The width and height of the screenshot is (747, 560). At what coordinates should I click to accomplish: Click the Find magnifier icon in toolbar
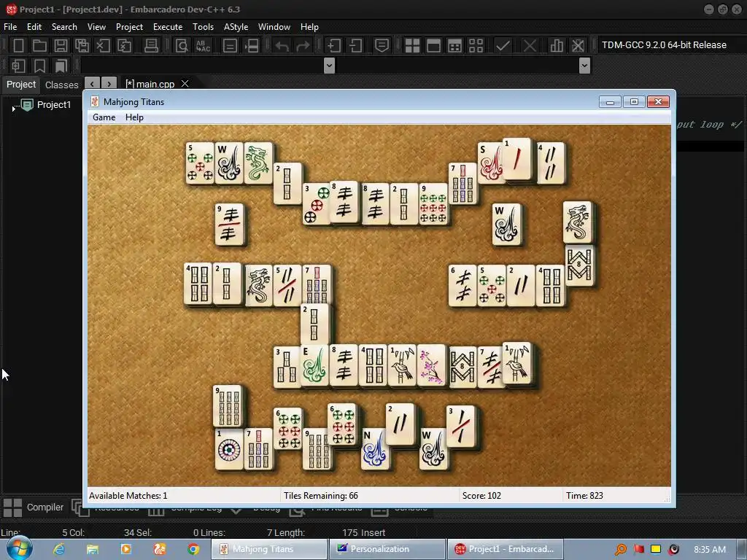[182, 46]
